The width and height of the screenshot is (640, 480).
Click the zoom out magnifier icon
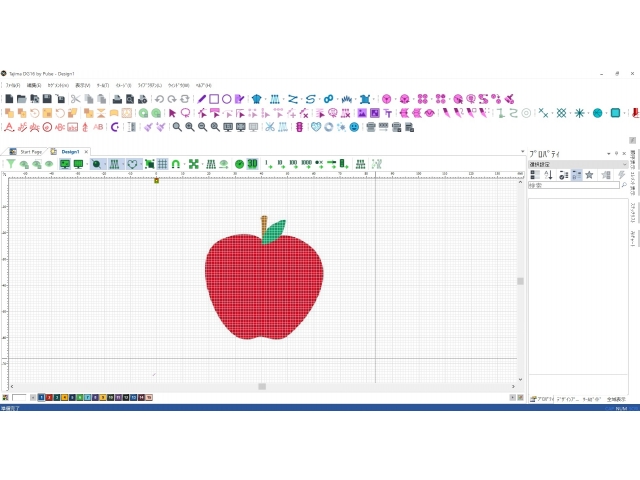(202, 127)
